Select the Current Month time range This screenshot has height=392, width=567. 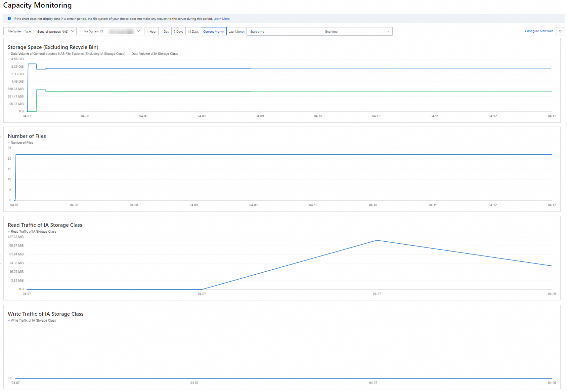(x=214, y=31)
